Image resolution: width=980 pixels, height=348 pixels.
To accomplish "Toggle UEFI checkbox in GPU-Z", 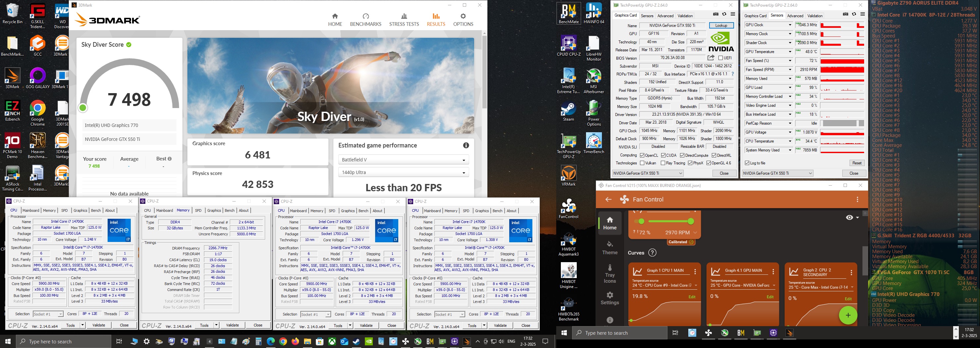I will click(x=720, y=58).
